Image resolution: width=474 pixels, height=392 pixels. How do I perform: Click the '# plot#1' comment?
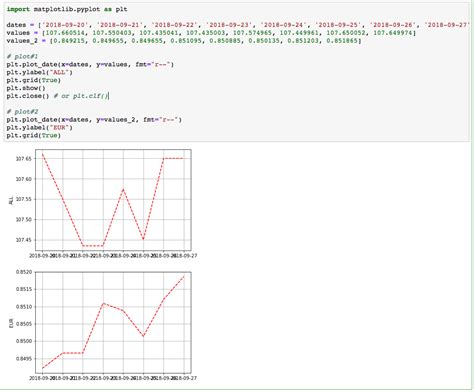(22, 56)
